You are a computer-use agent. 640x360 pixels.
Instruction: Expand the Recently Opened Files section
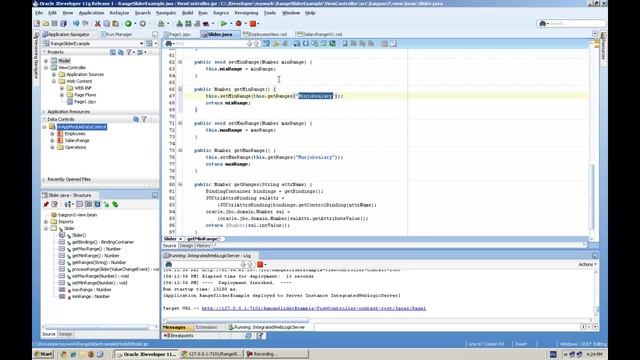pyautogui.click(x=44, y=180)
